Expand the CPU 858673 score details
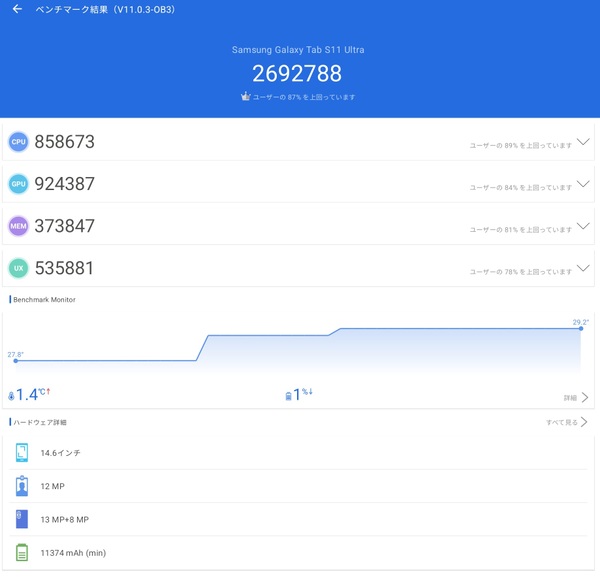The height and width of the screenshot is (578, 600). pos(583,142)
